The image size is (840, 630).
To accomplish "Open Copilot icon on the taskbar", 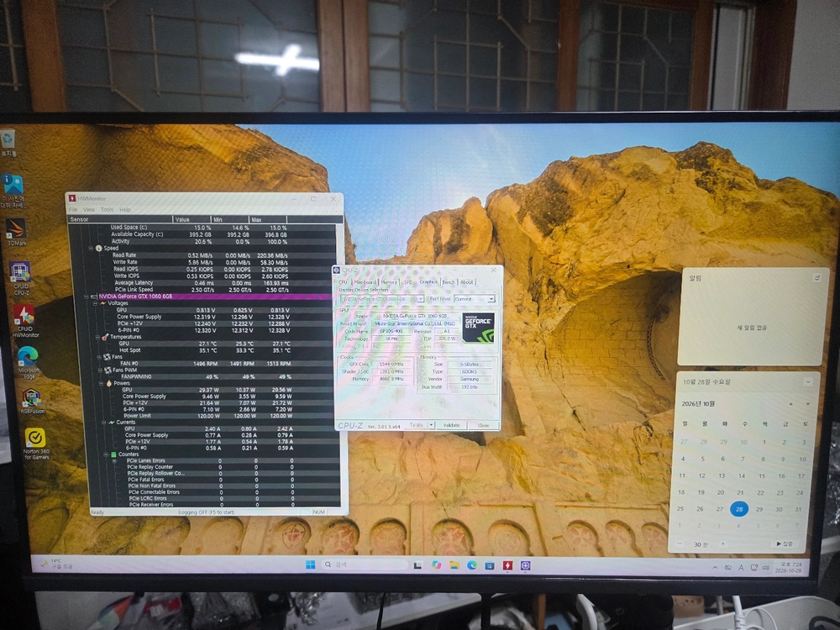I will (x=436, y=565).
